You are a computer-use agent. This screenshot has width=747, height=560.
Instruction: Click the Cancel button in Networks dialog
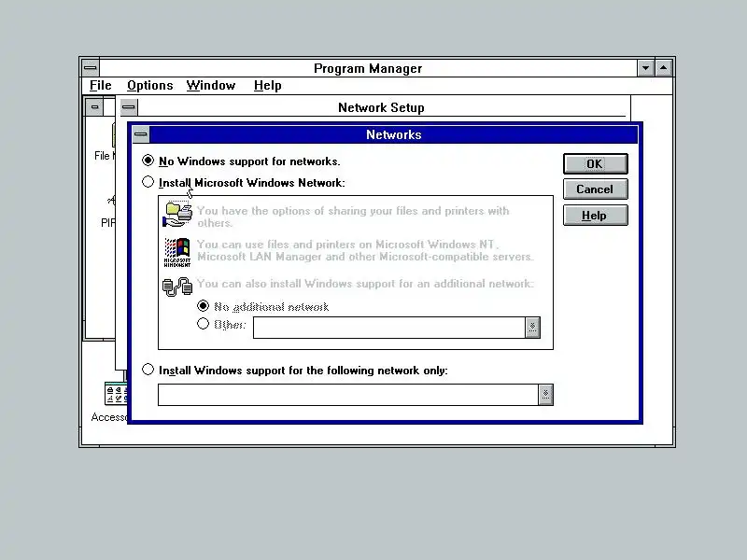[x=595, y=189]
